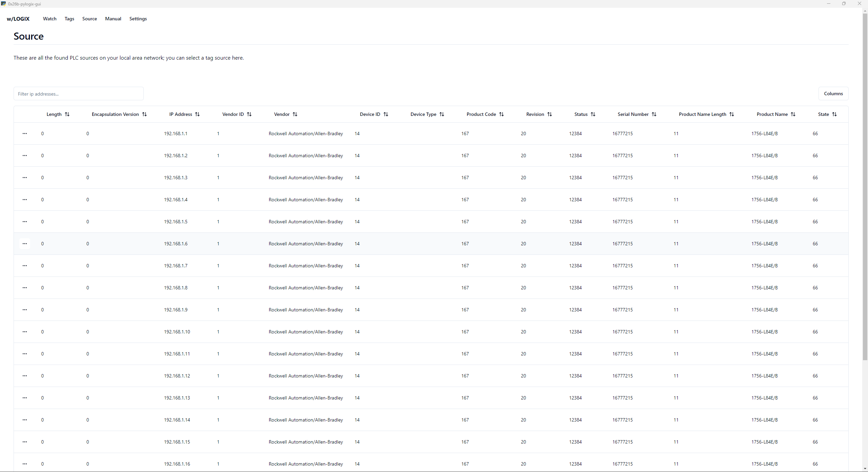Click the Vendor ID sort arrows

249,114
